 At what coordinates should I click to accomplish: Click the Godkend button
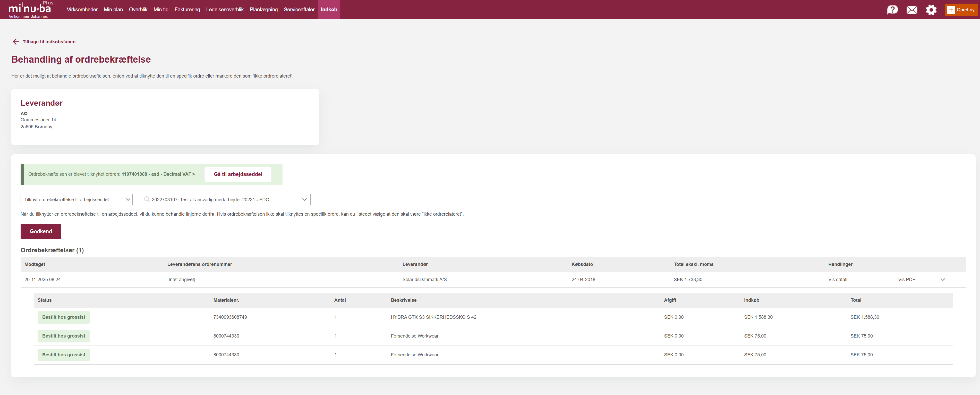click(41, 231)
